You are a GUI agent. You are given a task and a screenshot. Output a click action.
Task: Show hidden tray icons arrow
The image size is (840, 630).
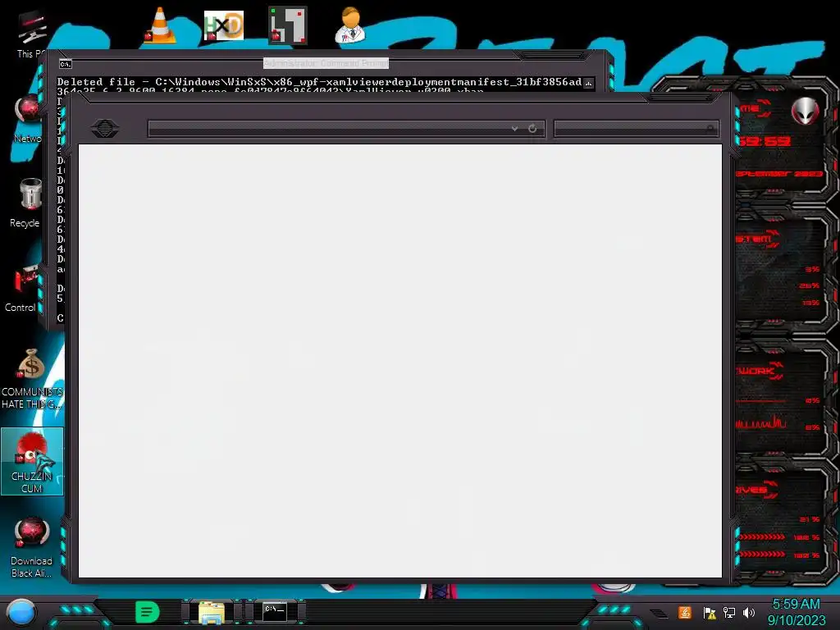tap(659, 613)
